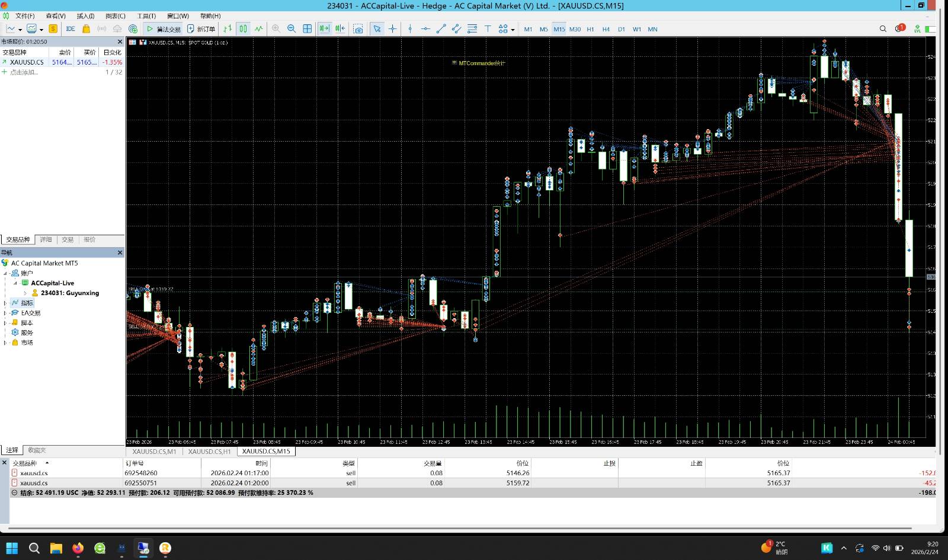
Task: Open the 图表(C) menu
Action: point(116,16)
